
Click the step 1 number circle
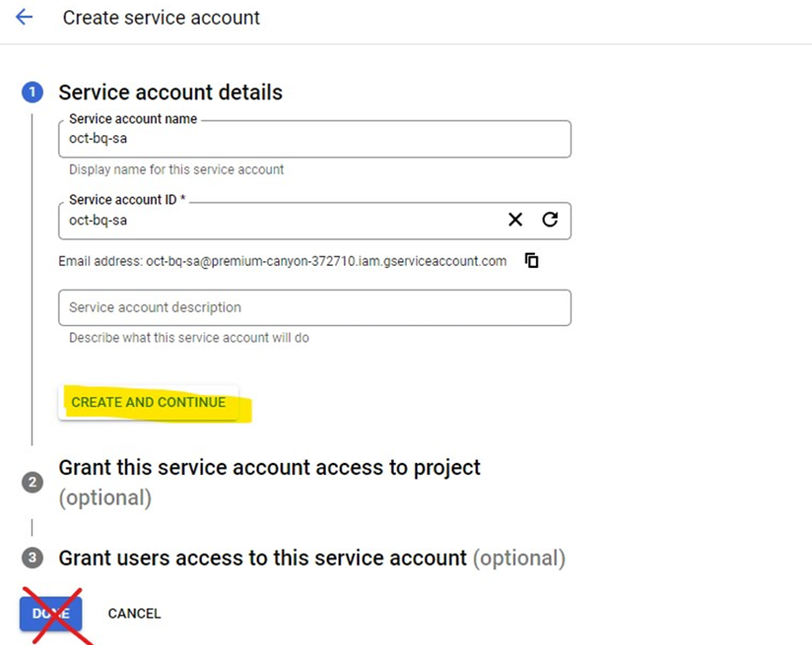click(x=33, y=92)
